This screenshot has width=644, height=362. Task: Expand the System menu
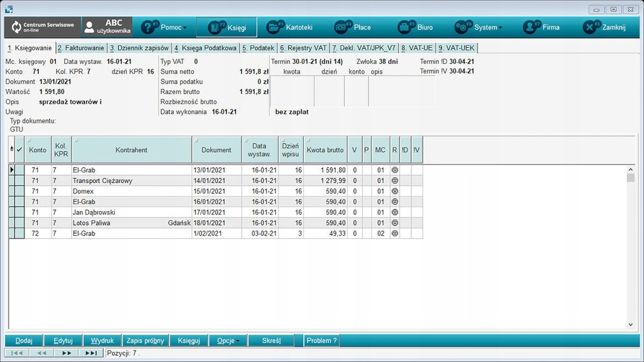click(478, 28)
